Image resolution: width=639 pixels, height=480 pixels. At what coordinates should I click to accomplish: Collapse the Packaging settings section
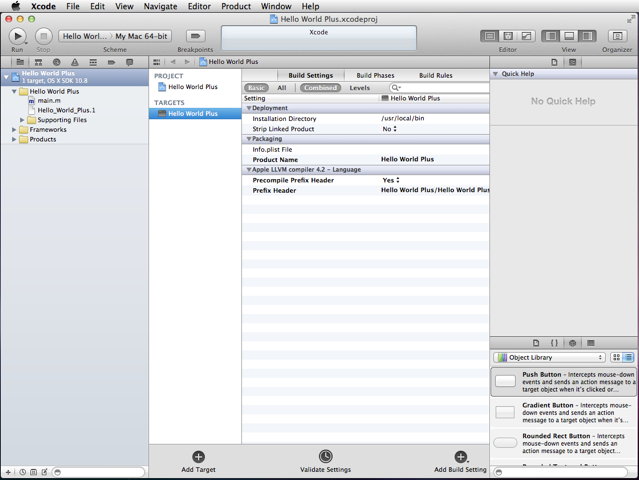coord(249,139)
